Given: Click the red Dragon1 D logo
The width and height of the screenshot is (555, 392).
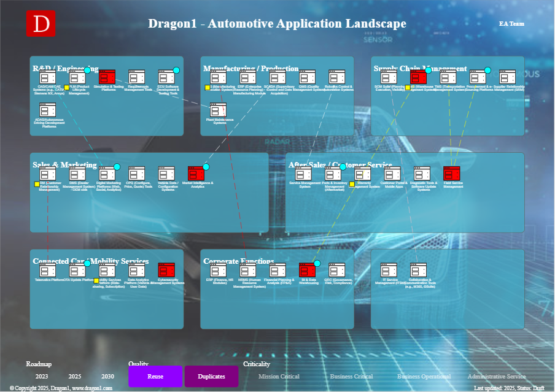Looking at the screenshot, I should tap(41, 23).
